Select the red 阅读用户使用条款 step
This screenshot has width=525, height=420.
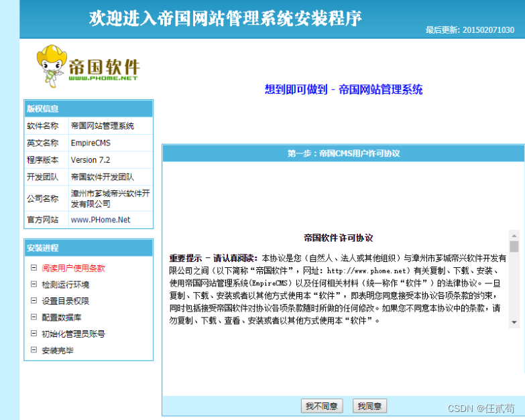pos(73,268)
